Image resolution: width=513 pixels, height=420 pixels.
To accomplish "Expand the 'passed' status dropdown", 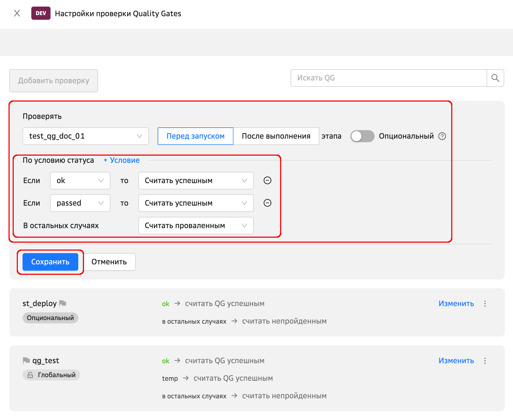I will 80,203.
